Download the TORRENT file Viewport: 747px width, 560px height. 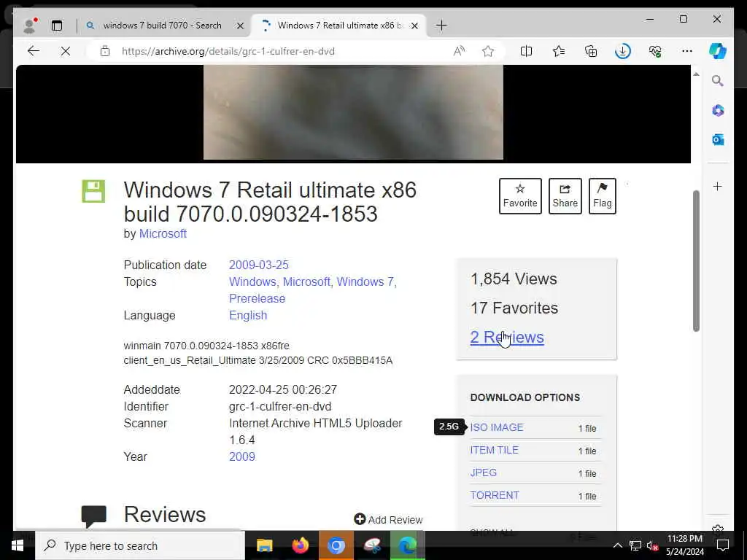point(495,495)
